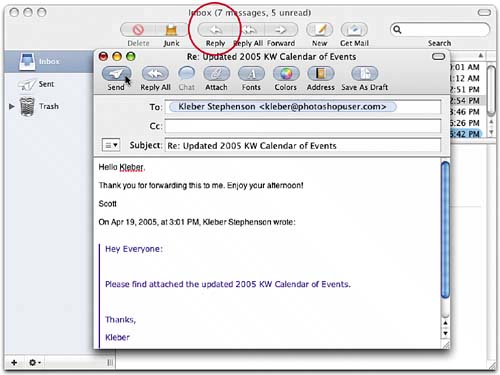This screenshot has width=500, height=375.
Task: Toggle the Inbox window toolbar pill button
Action: (x=484, y=13)
